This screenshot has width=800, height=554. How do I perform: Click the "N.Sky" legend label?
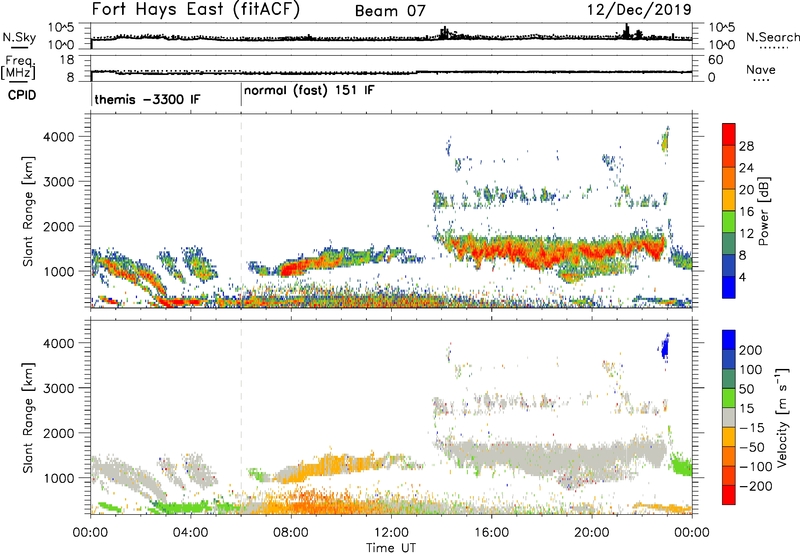pyautogui.click(x=19, y=37)
